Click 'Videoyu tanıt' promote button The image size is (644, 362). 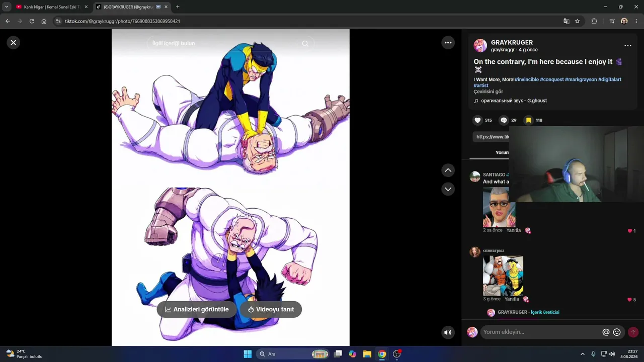coord(271,309)
